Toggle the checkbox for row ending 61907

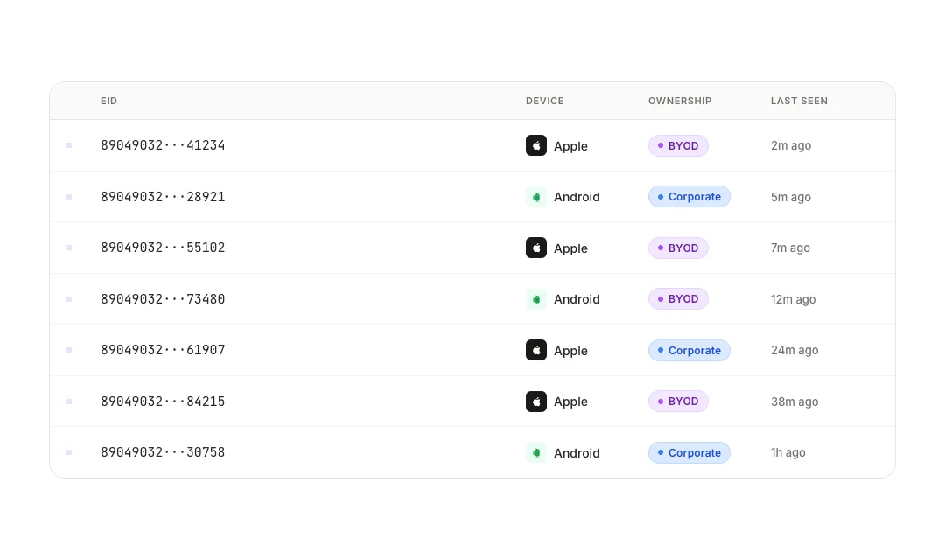click(x=69, y=350)
